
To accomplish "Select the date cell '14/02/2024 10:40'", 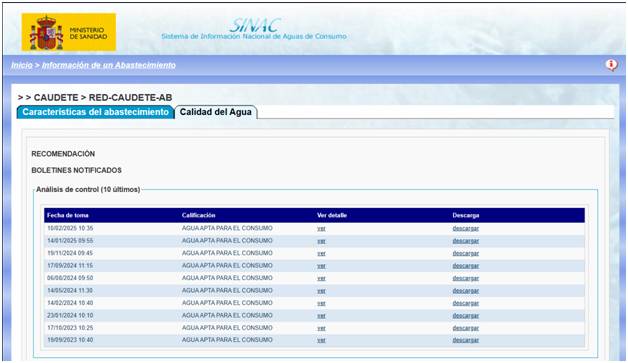I will (70, 302).
